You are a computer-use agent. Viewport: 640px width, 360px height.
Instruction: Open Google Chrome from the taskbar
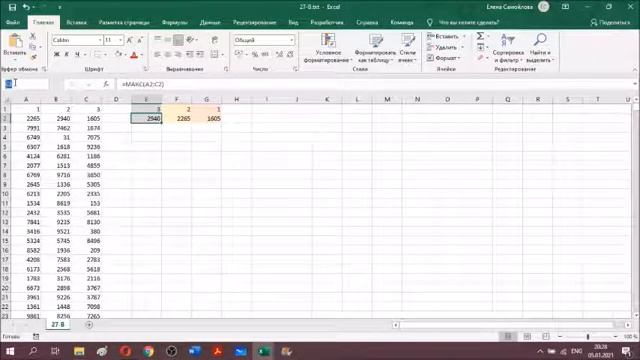[x=148, y=351]
